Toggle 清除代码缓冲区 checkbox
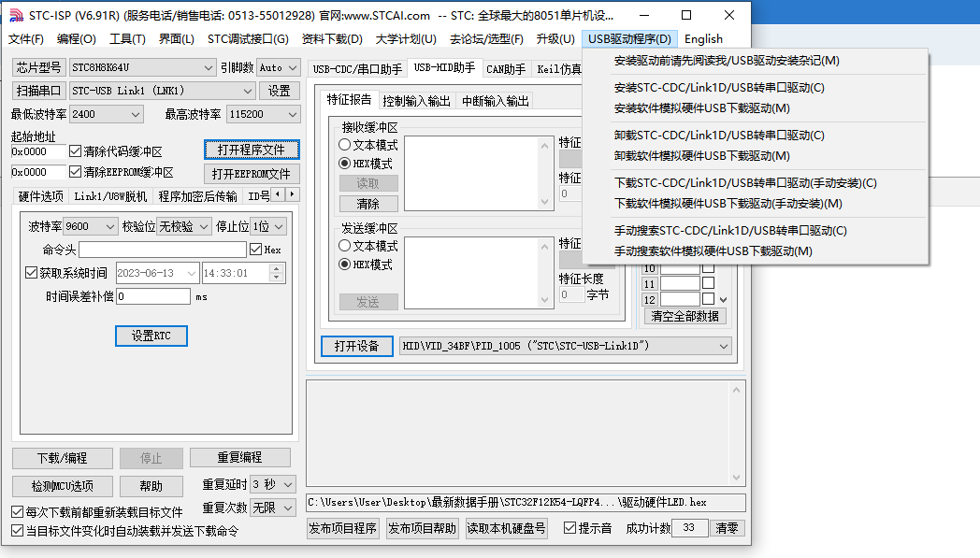Viewport: 980px width, 558px height. (x=76, y=151)
